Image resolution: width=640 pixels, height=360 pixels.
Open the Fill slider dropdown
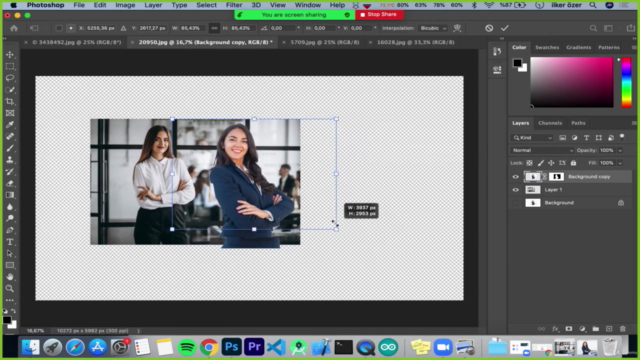click(x=620, y=163)
